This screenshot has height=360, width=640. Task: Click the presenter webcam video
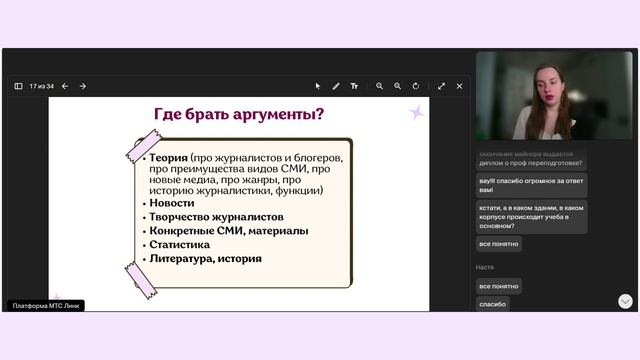pyautogui.click(x=554, y=96)
